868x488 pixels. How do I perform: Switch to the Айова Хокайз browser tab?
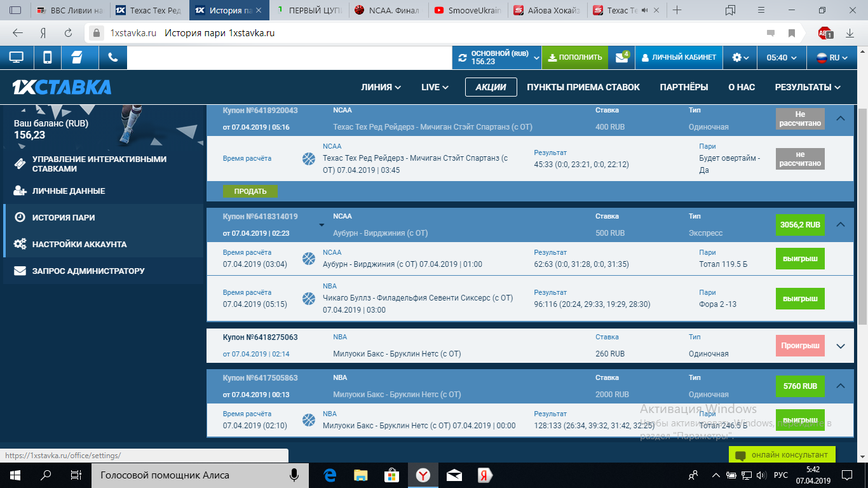point(546,10)
